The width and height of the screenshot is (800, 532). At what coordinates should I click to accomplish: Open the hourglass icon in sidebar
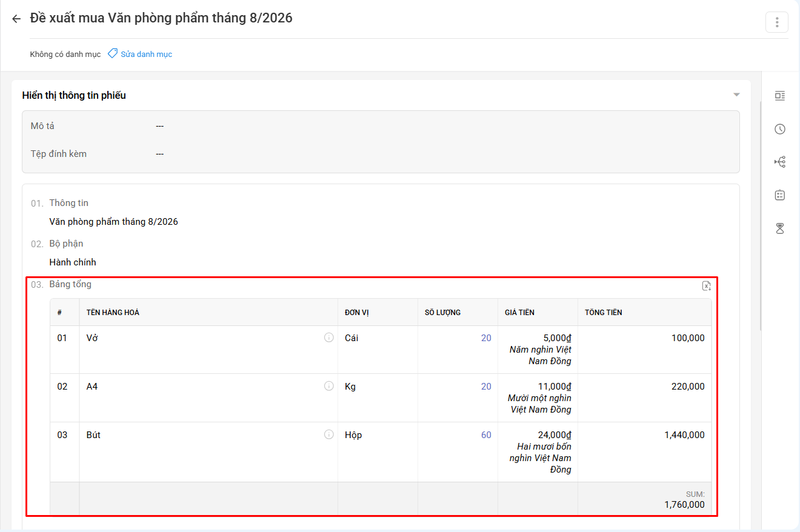tap(780, 228)
